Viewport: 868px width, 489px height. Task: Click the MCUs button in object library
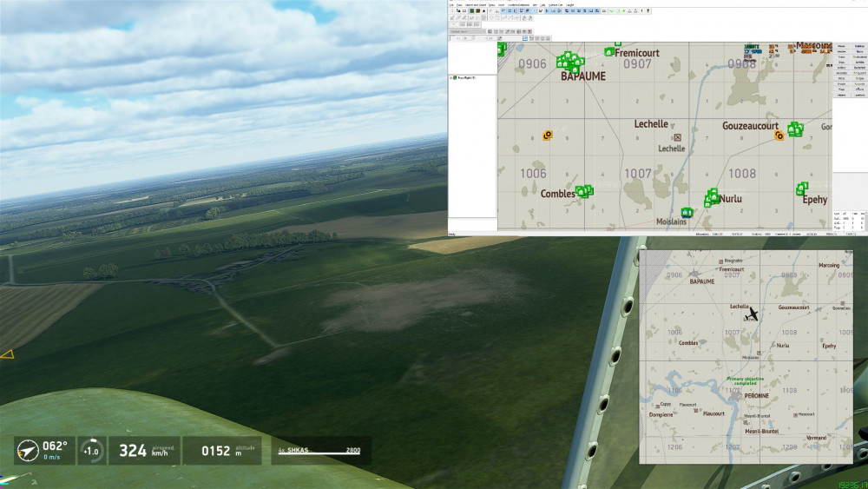click(x=841, y=79)
